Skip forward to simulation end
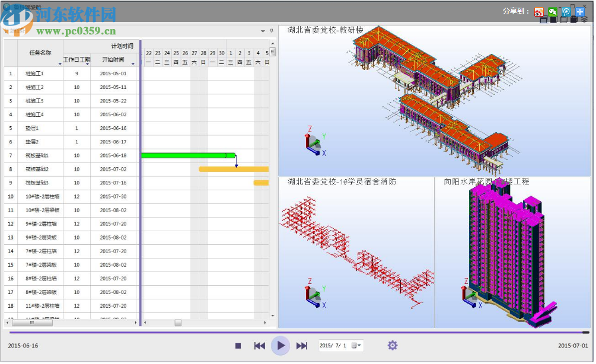The image size is (596, 364). click(302, 346)
